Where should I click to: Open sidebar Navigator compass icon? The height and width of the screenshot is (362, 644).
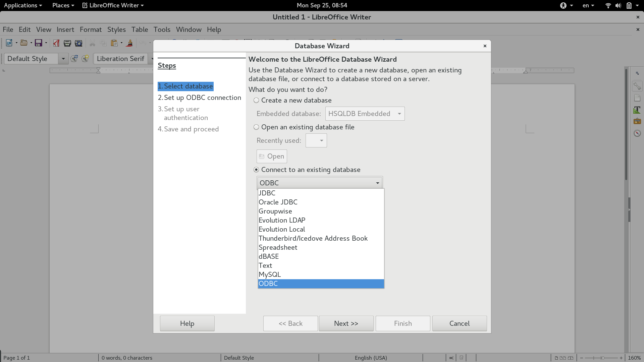click(x=637, y=133)
